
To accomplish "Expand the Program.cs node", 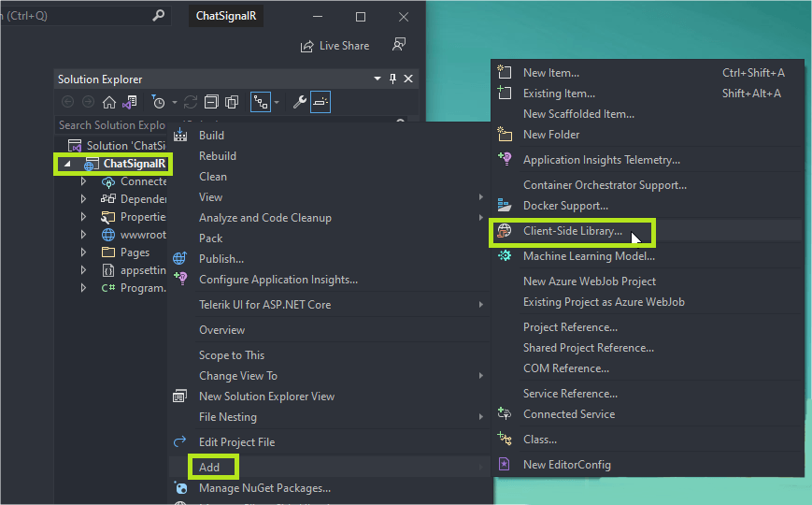I will 83,288.
